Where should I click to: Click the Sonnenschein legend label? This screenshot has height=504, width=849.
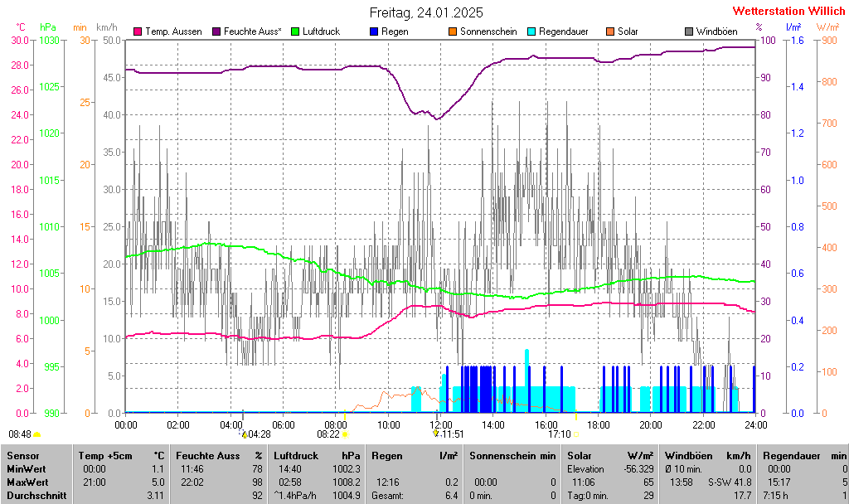(488, 32)
